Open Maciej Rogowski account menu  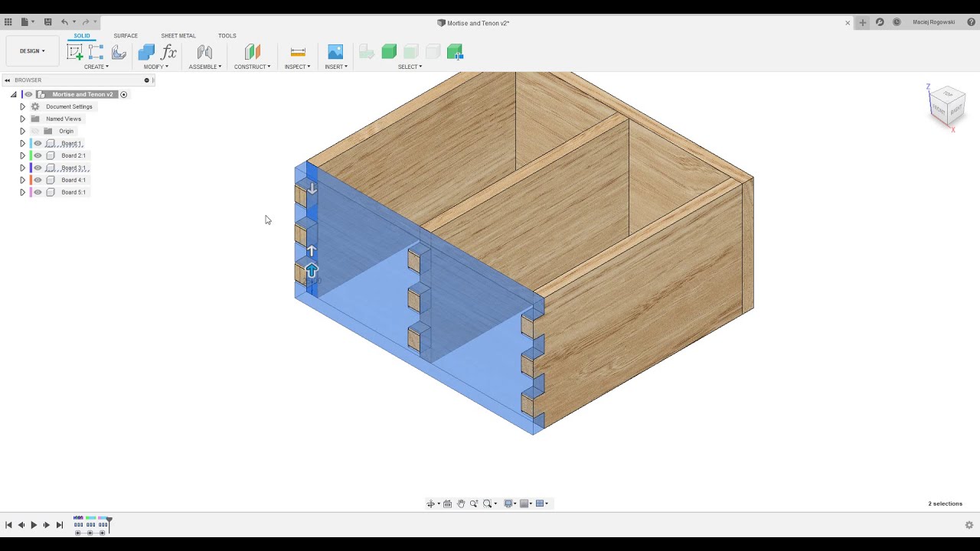click(x=933, y=22)
